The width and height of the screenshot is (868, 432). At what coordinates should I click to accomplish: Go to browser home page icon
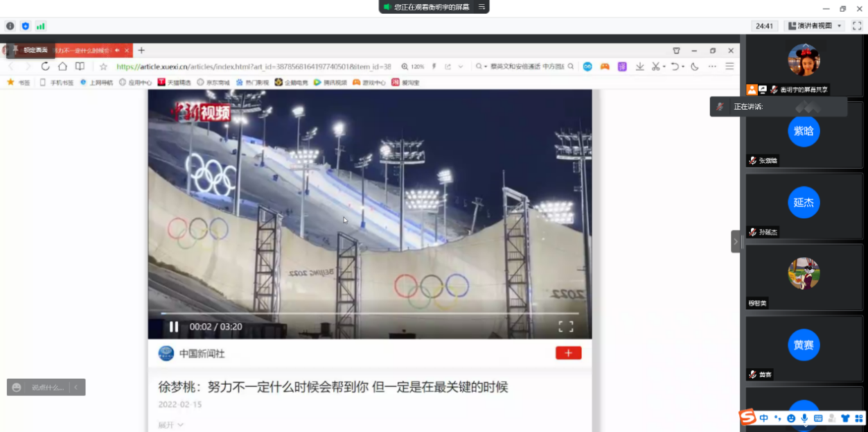point(62,67)
